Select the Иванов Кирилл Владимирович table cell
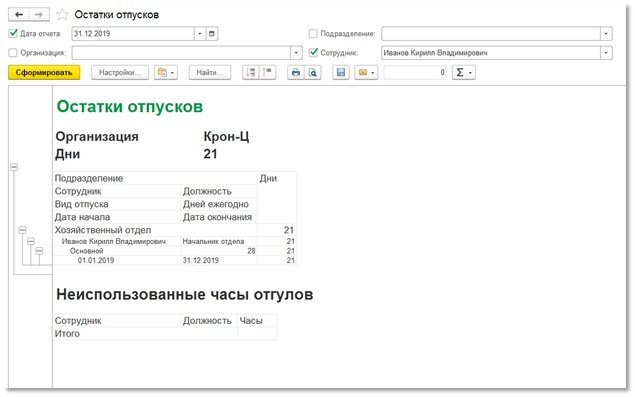Viewport: 635px width, 397px height. 117,241
